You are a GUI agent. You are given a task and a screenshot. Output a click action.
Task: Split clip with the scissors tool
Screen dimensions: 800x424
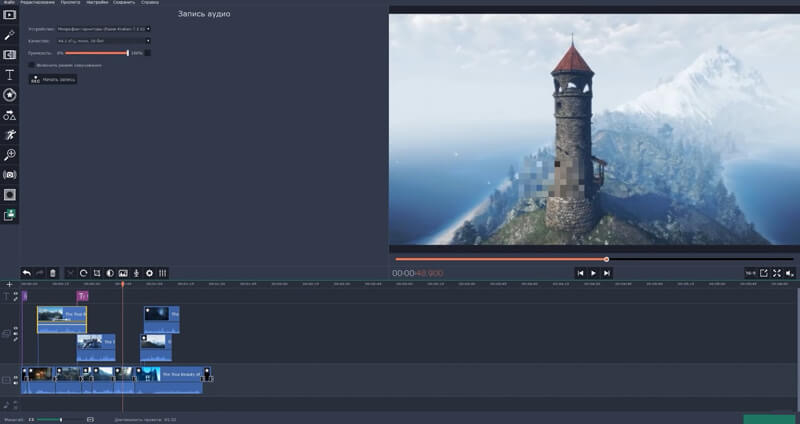[70, 273]
